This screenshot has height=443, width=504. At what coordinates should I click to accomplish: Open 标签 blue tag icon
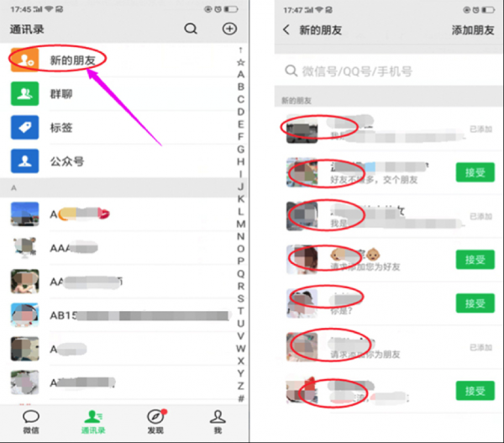(25, 128)
